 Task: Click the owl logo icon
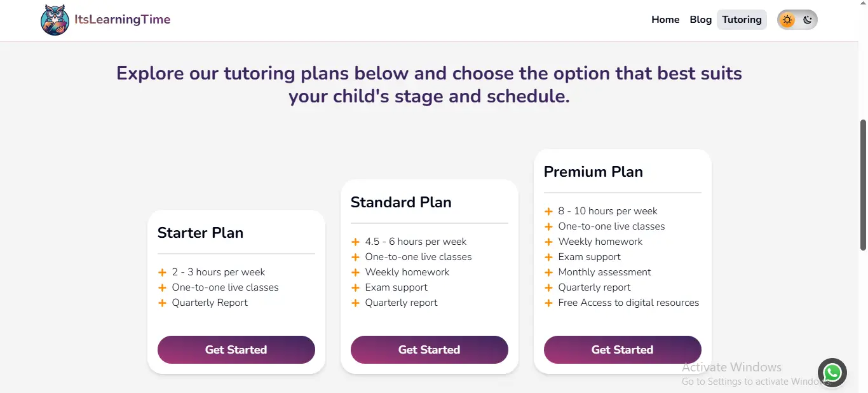point(55,20)
